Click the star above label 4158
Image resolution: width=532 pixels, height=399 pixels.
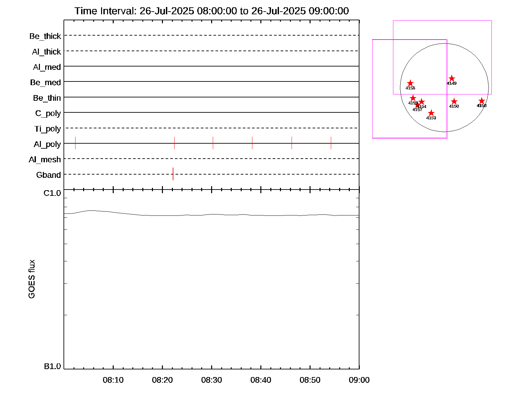[x=481, y=101]
